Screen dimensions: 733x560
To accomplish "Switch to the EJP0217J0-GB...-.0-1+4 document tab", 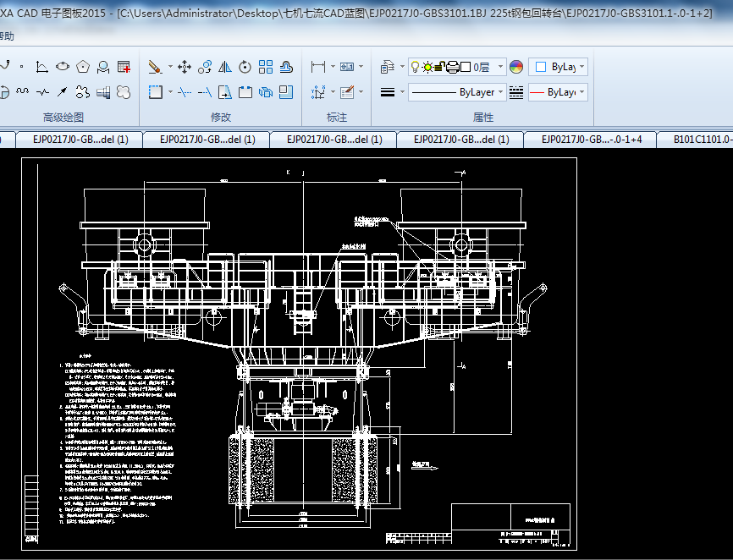I will point(591,140).
